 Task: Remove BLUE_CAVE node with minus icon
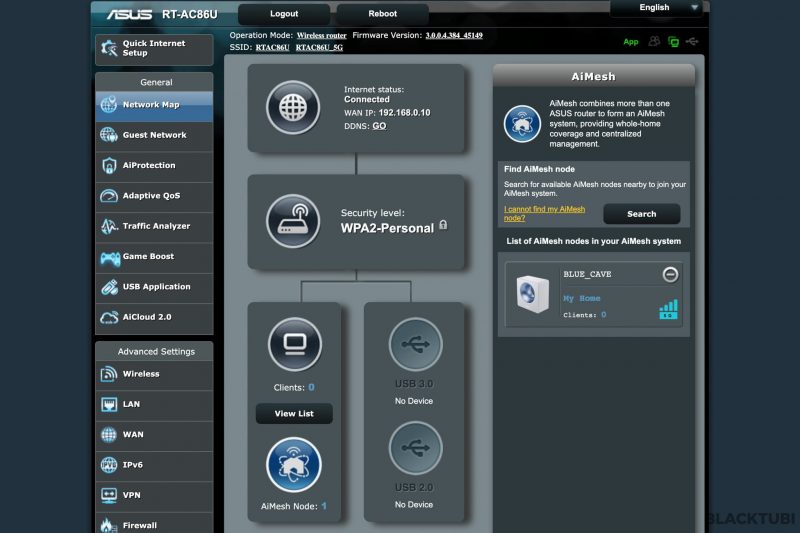(670, 275)
